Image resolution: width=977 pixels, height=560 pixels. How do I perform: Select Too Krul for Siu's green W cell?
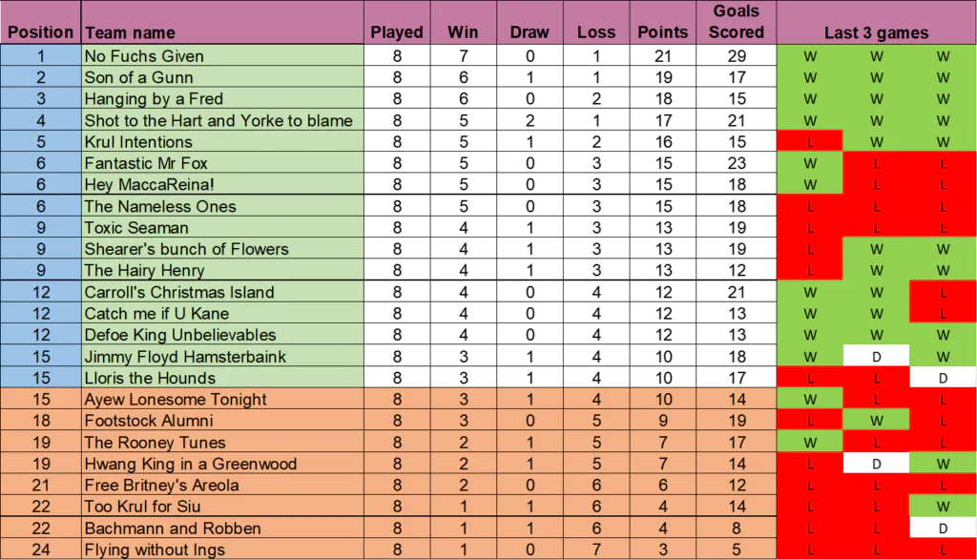943,507
